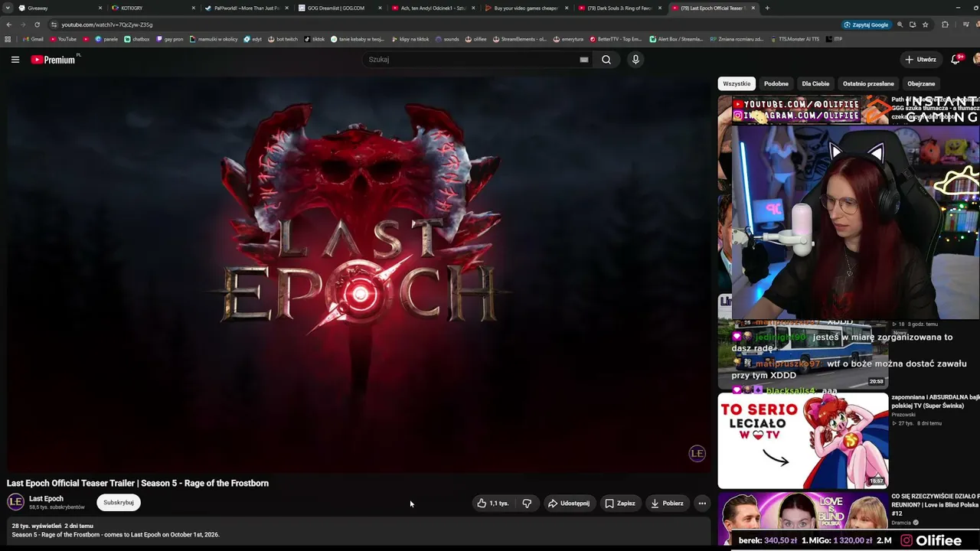Close the GOG Dreamlist tab
The width and height of the screenshot is (980, 551).
pyautogui.click(x=380, y=8)
